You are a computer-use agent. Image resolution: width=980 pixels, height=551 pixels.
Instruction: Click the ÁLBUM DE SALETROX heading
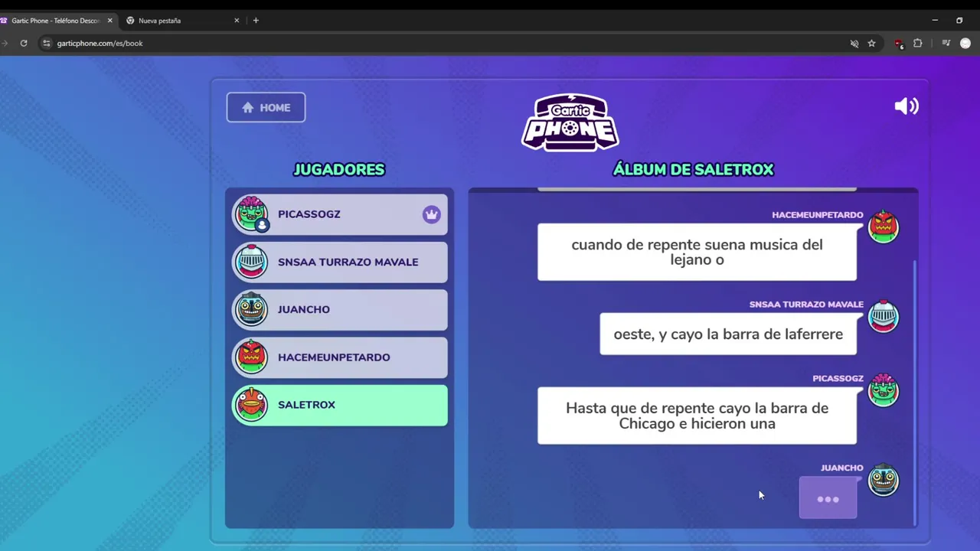[x=694, y=170]
